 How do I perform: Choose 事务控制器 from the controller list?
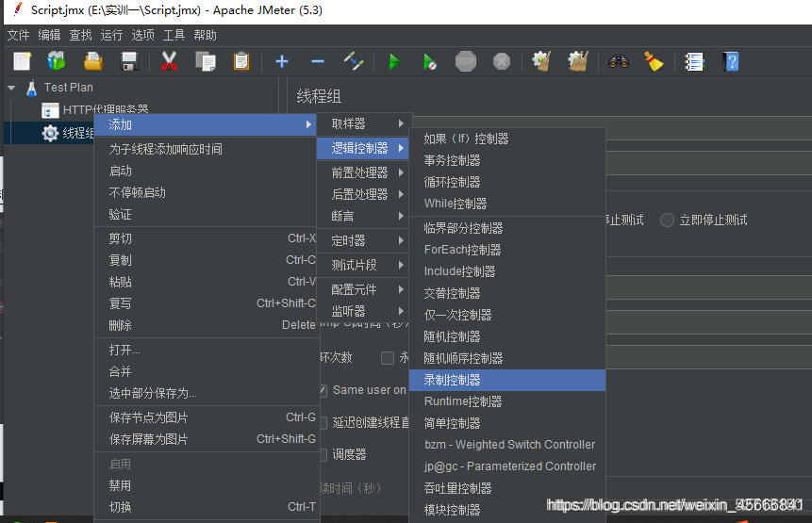click(507, 161)
